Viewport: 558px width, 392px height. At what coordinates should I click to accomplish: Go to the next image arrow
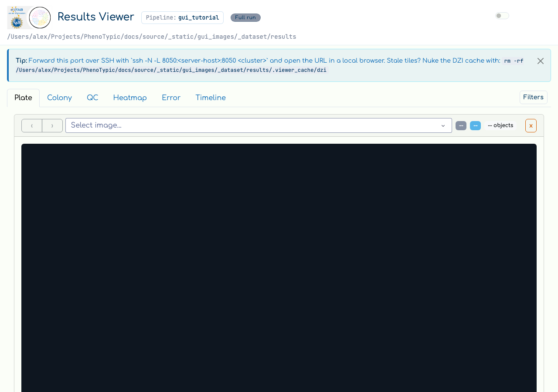pyautogui.click(x=52, y=125)
